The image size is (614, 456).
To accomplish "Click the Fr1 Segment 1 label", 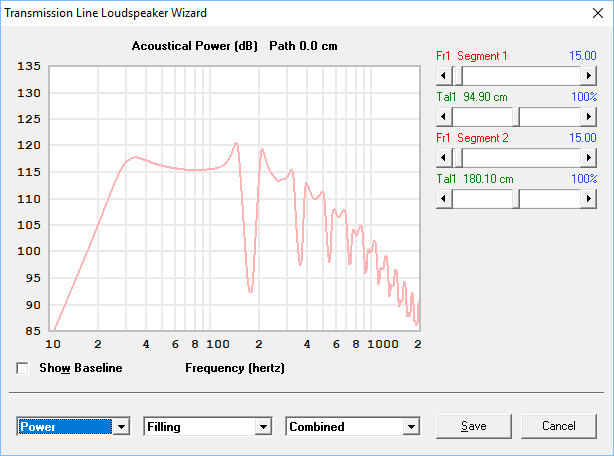I will (x=471, y=56).
